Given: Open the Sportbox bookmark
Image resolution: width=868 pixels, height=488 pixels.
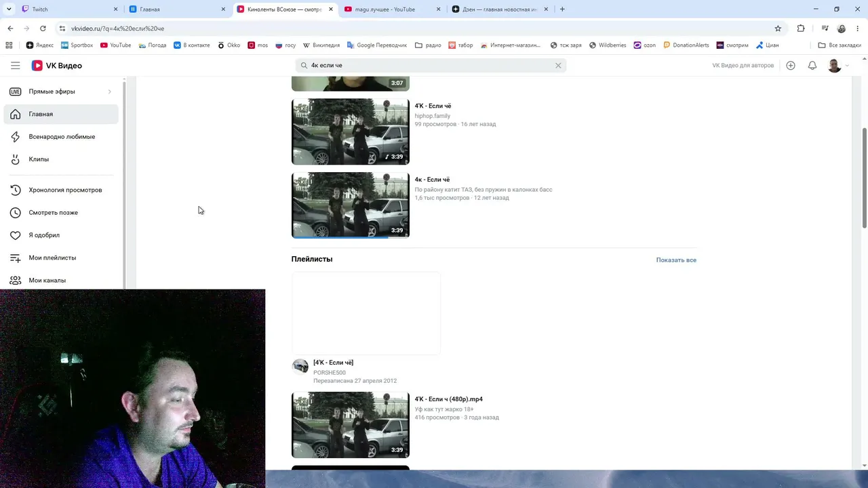Looking at the screenshot, I should [77, 45].
